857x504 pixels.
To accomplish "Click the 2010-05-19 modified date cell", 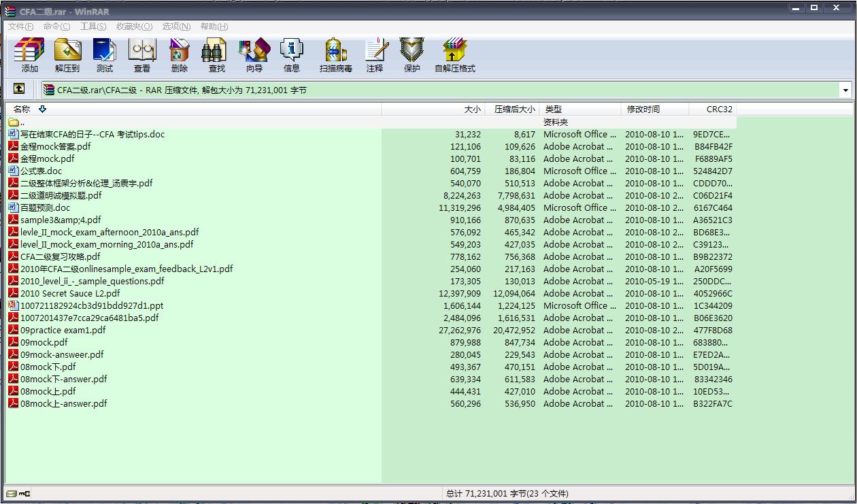I will [x=655, y=281].
